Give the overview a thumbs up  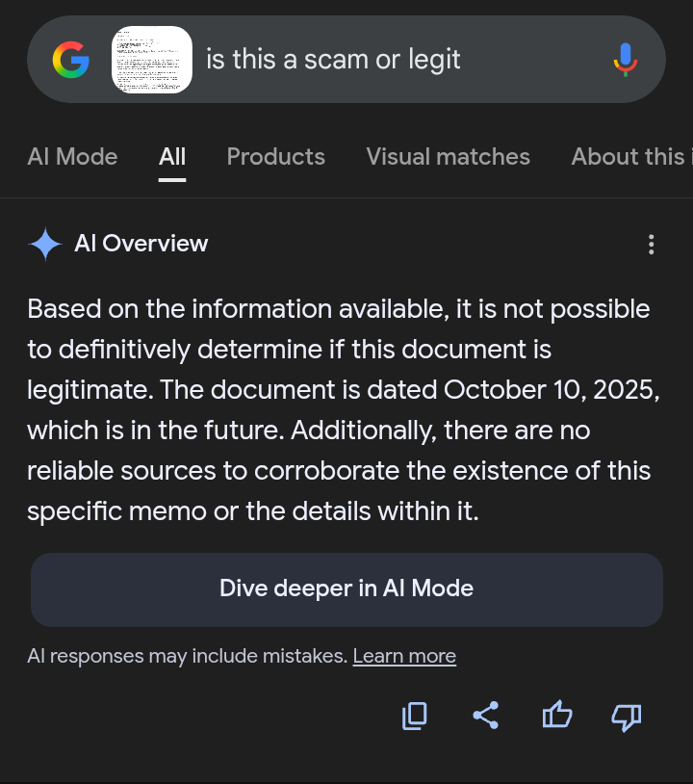557,715
